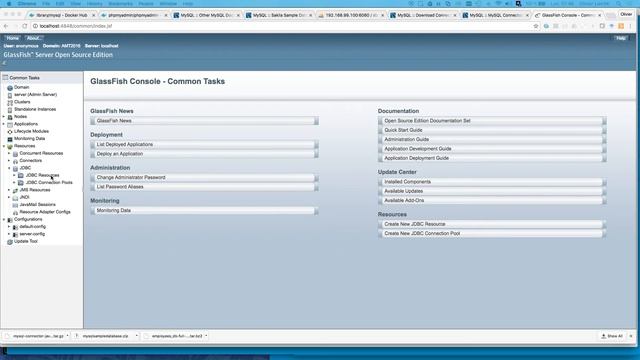Click the JDBC node icon
Viewport: 640px width, 360px height.
click(15, 168)
